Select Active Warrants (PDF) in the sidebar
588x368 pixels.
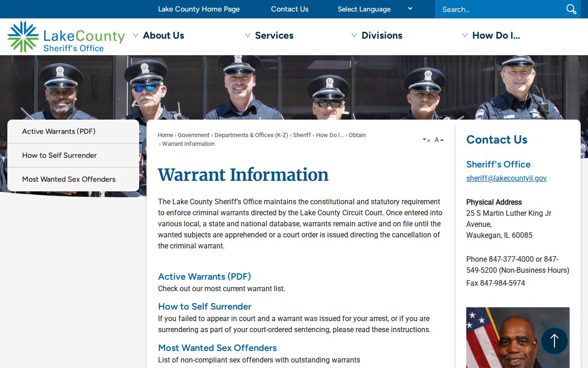pyautogui.click(x=73, y=132)
